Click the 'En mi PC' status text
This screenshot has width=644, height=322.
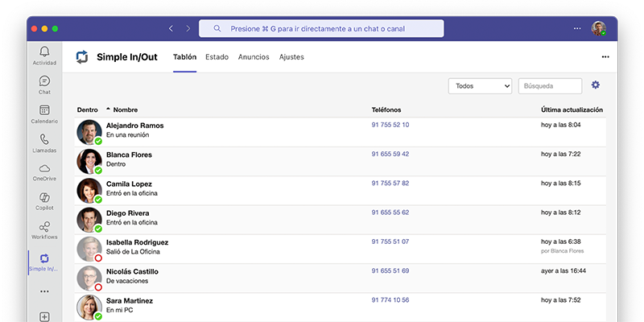coord(119,310)
